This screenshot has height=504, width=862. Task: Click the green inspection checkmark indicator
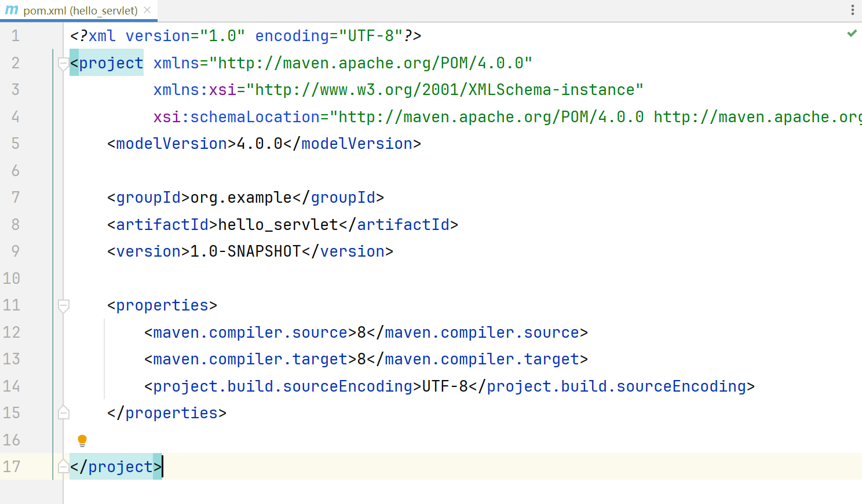(852, 34)
